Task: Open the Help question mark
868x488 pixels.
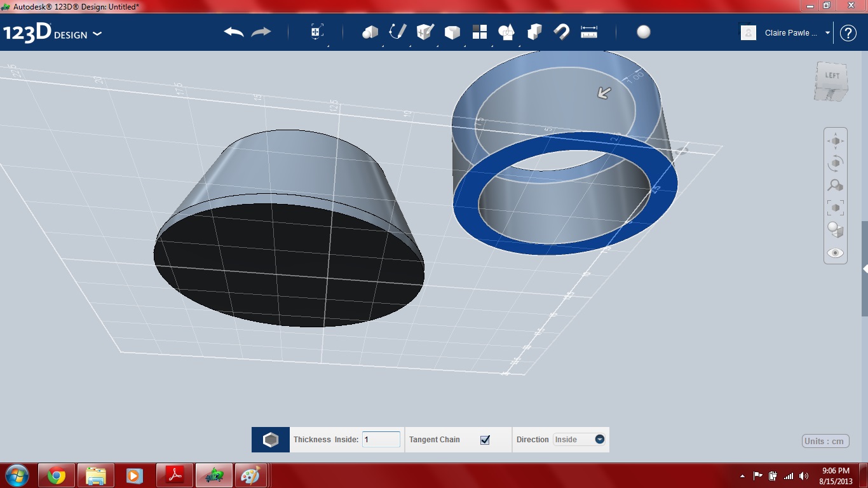Action: coord(848,33)
